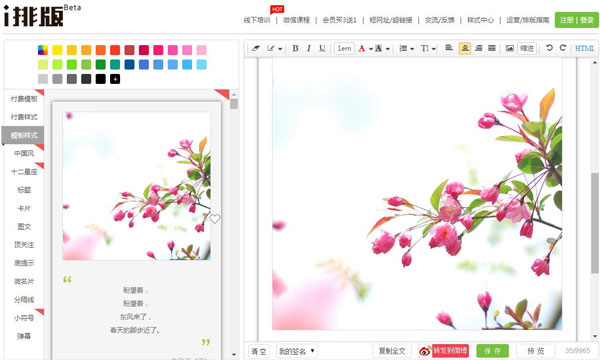Undo the last edit
The width and height of the screenshot is (600, 360).
tap(549, 48)
